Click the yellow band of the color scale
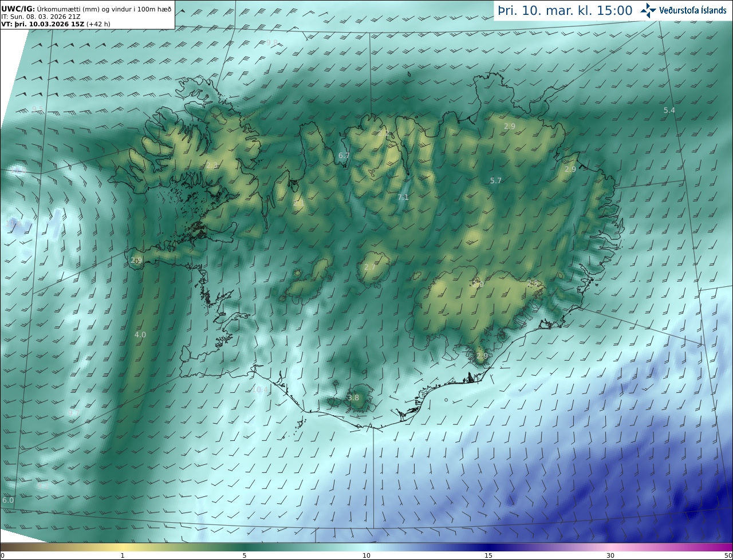The height and width of the screenshot is (560, 733). (x=123, y=547)
